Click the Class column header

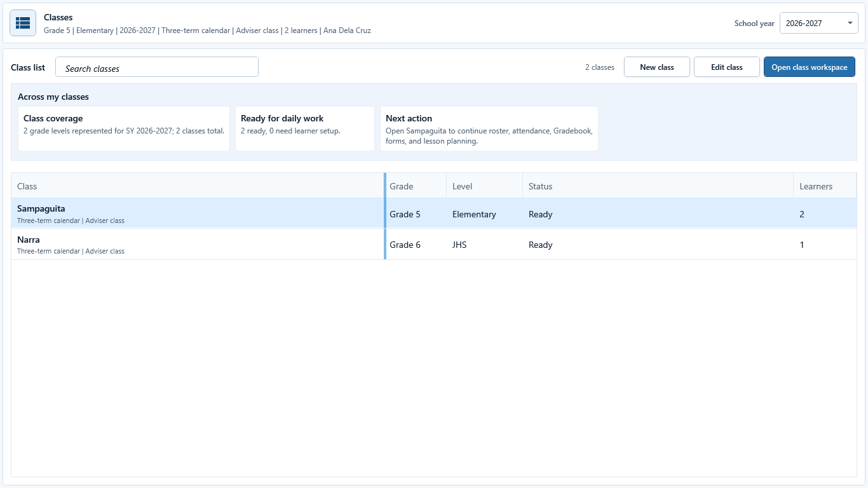click(x=198, y=186)
